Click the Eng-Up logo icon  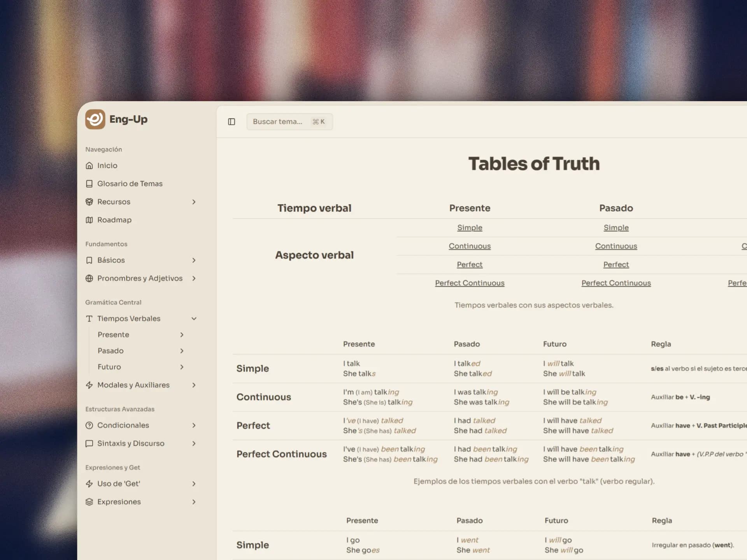click(95, 119)
